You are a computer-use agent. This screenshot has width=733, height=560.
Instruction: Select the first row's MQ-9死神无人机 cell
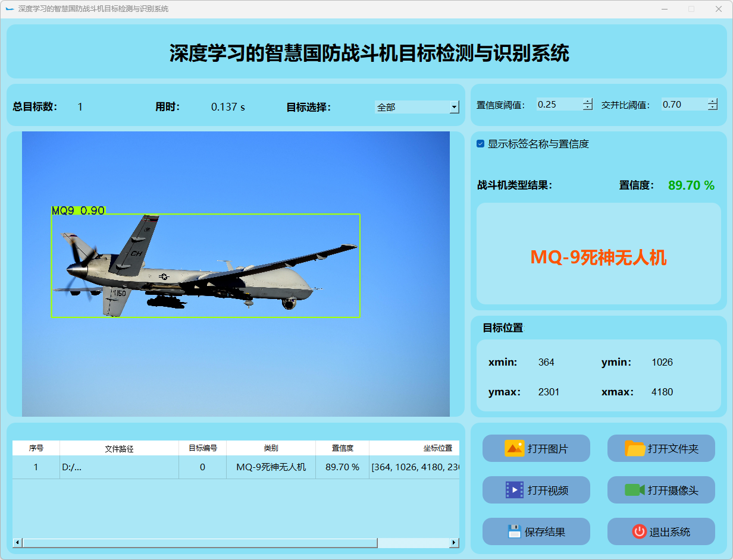(x=271, y=467)
